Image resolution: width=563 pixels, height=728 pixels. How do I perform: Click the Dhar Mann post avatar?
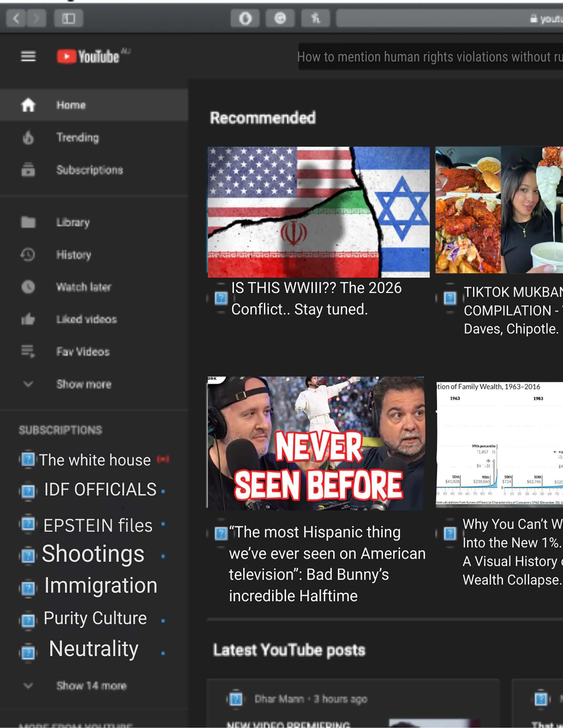click(x=236, y=699)
